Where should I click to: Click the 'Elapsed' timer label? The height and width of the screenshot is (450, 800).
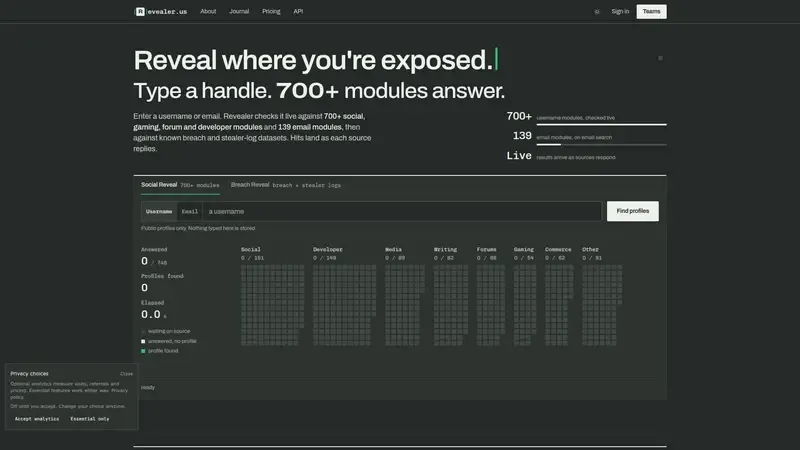tap(153, 303)
